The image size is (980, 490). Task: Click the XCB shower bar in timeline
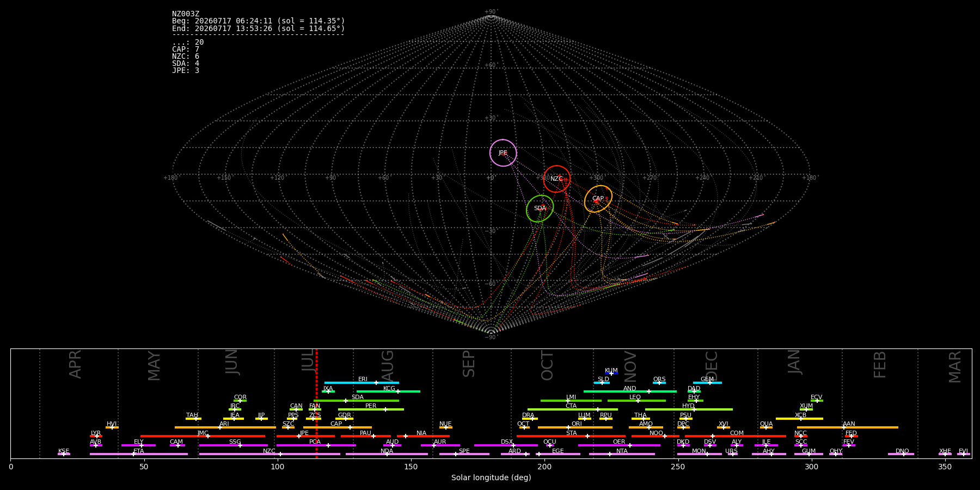click(x=799, y=419)
